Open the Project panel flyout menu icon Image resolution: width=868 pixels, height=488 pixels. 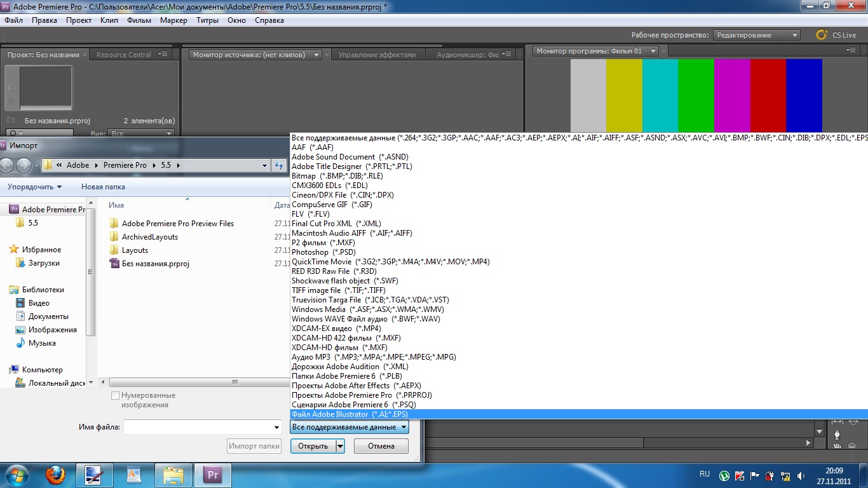click(x=163, y=54)
